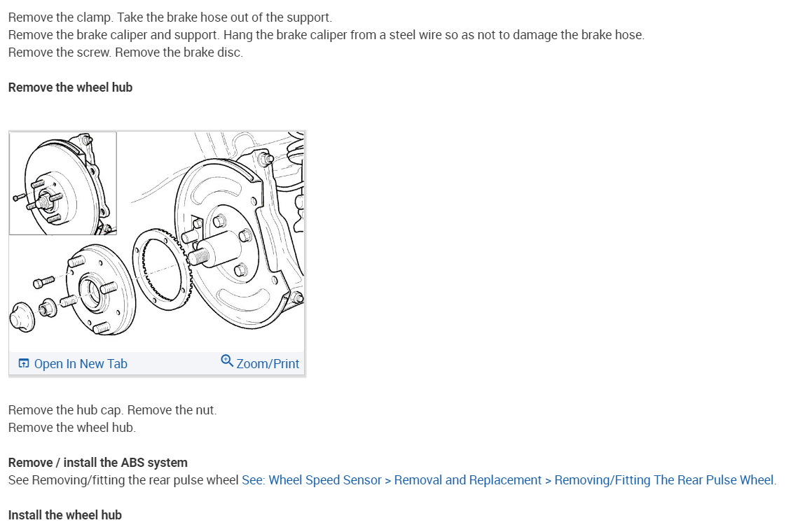791x532 pixels.
Task: Click the small screw in the main diagram
Action: coord(43,281)
